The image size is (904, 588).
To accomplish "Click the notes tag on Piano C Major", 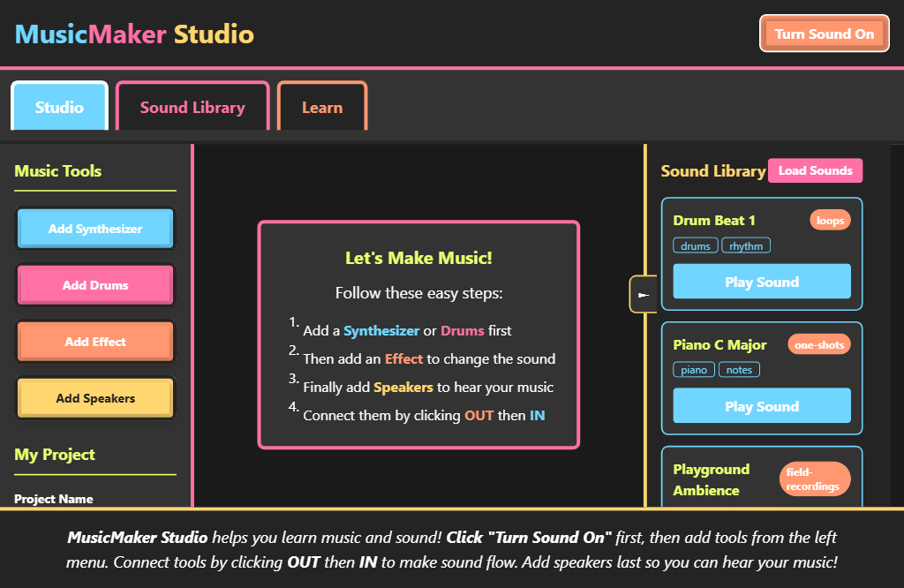I will click(739, 369).
